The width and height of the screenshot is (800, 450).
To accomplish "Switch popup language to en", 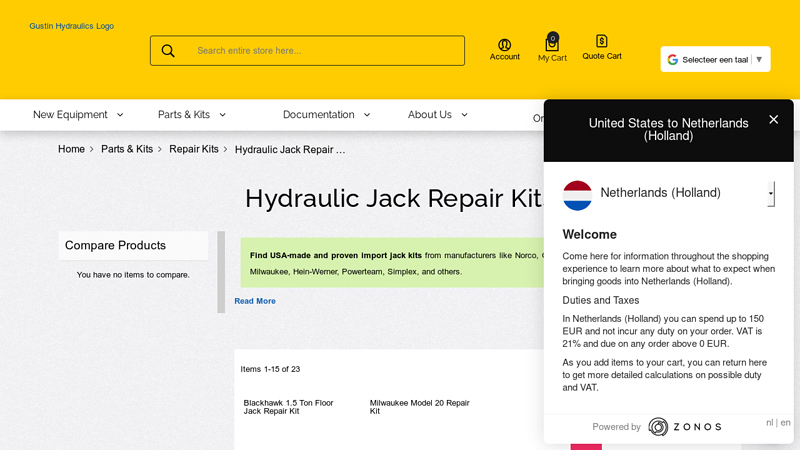I will 785,422.
